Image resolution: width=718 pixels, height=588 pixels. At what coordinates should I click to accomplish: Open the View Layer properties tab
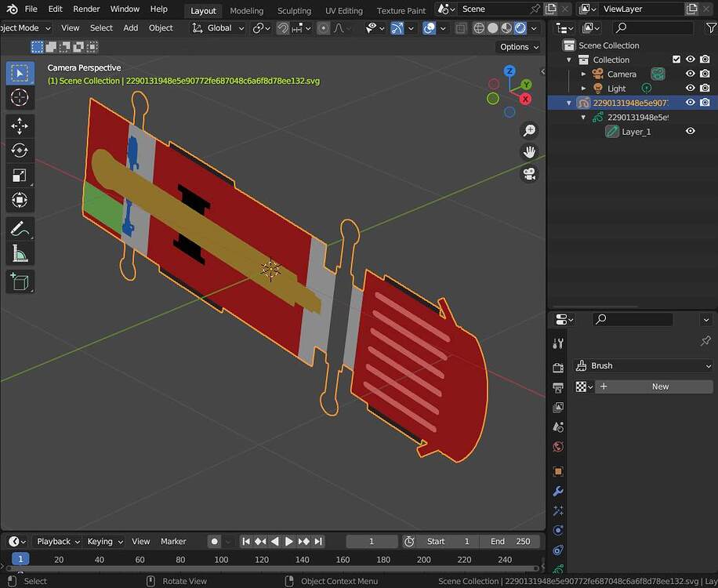click(x=558, y=407)
